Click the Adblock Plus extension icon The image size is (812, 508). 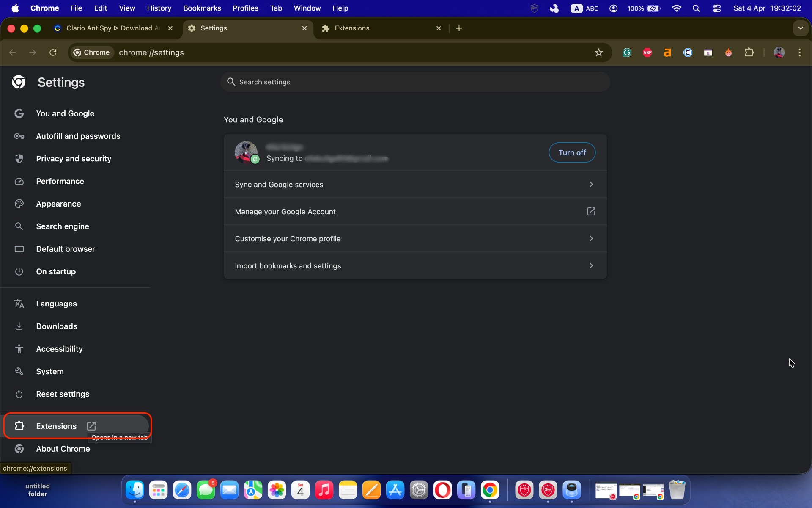647,52
